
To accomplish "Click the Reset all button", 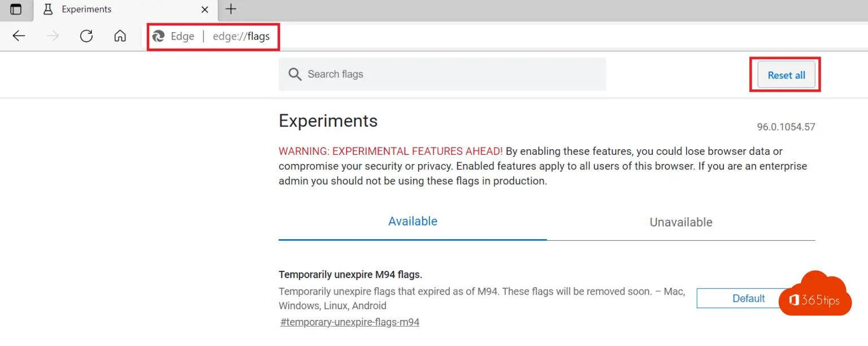I will pos(786,75).
